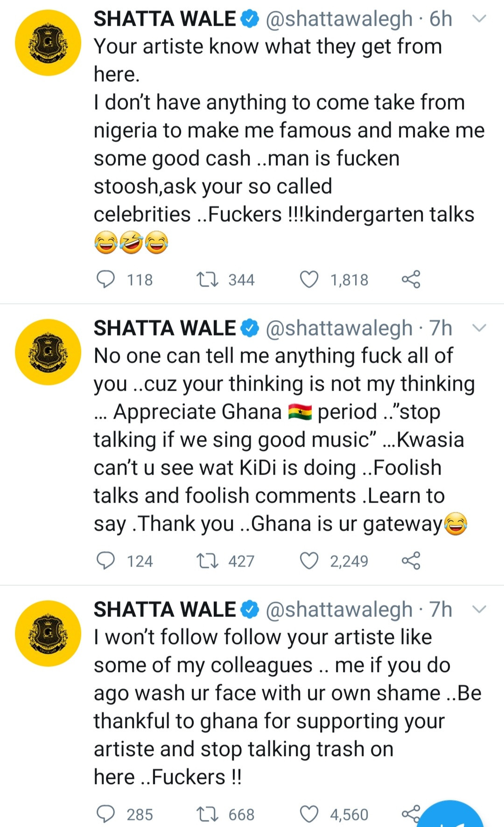Retweet the tweet with 668 retweets
Image resolution: width=504 pixels, height=827 pixels.
(207, 814)
